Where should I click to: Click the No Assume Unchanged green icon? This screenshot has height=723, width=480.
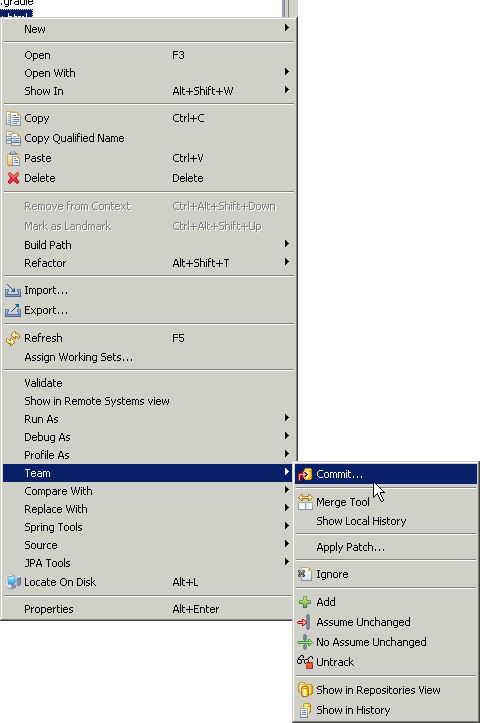[305, 642]
